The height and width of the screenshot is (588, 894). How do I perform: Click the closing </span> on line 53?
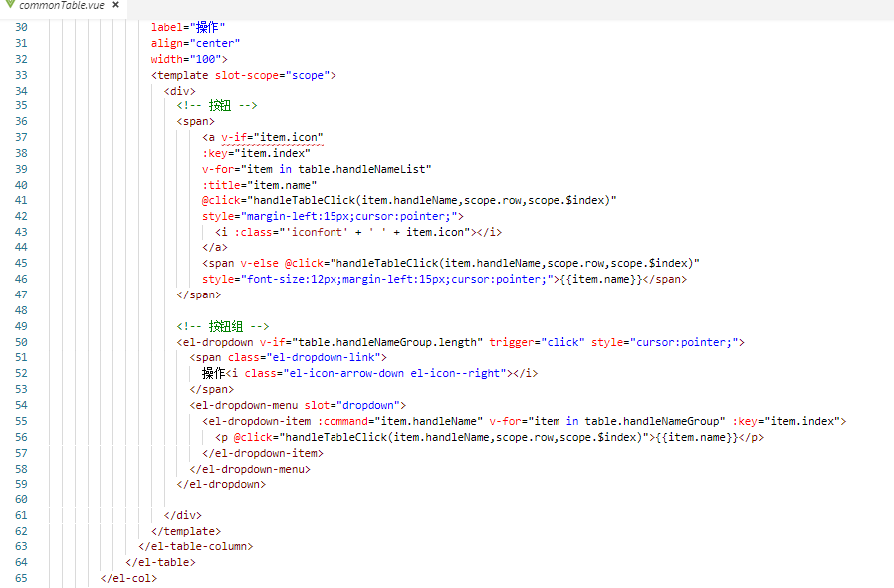(x=211, y=390)
